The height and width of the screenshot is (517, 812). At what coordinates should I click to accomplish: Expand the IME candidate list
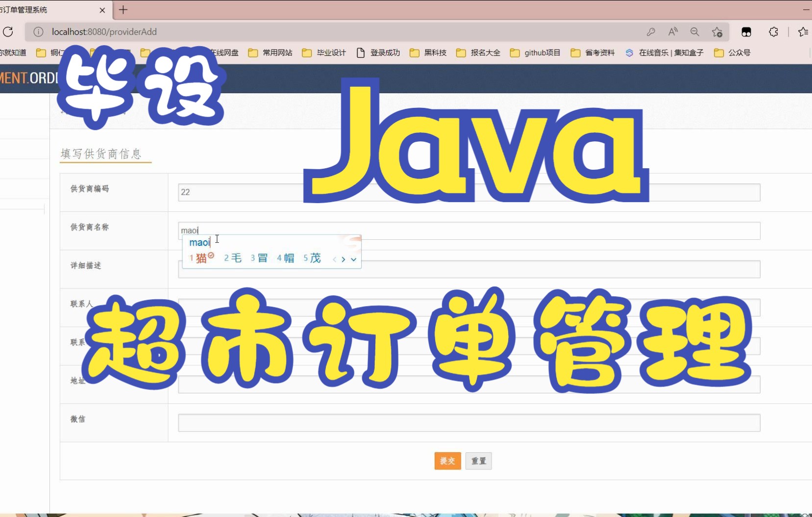pos(353,259)
